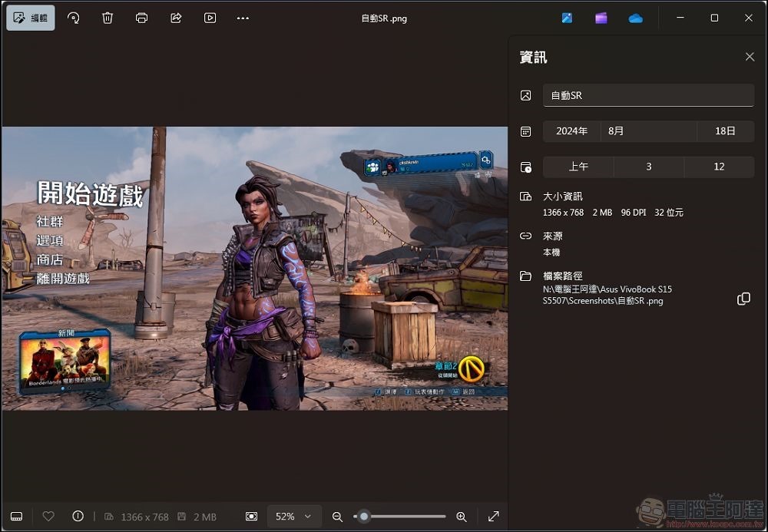Change the minute field showing 12

coord(719,167)
